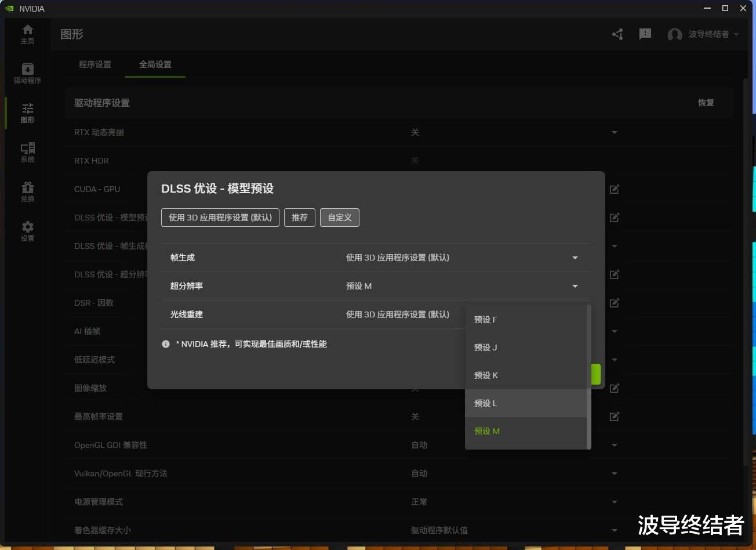This screenshot has height=550, width=756.
Task: Click the edit icon for DLSS 优设 - 模型预设 row
Action: click(615, 218)
